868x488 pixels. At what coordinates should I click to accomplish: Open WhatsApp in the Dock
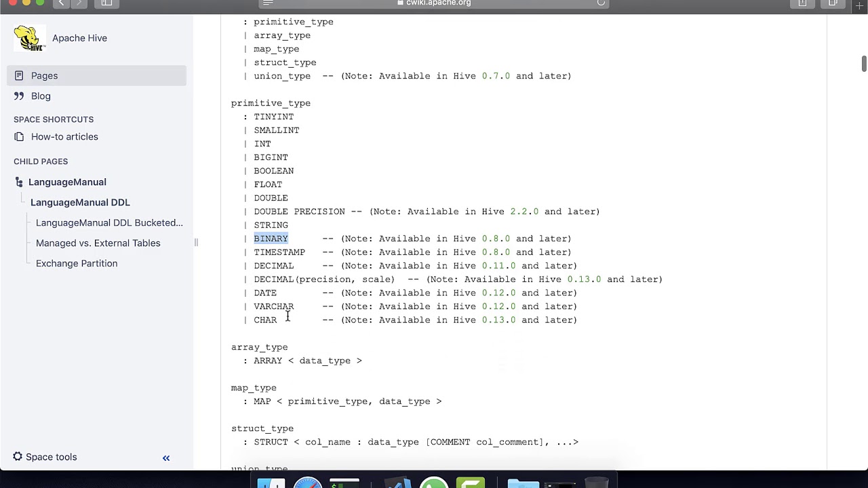(434, 483)
